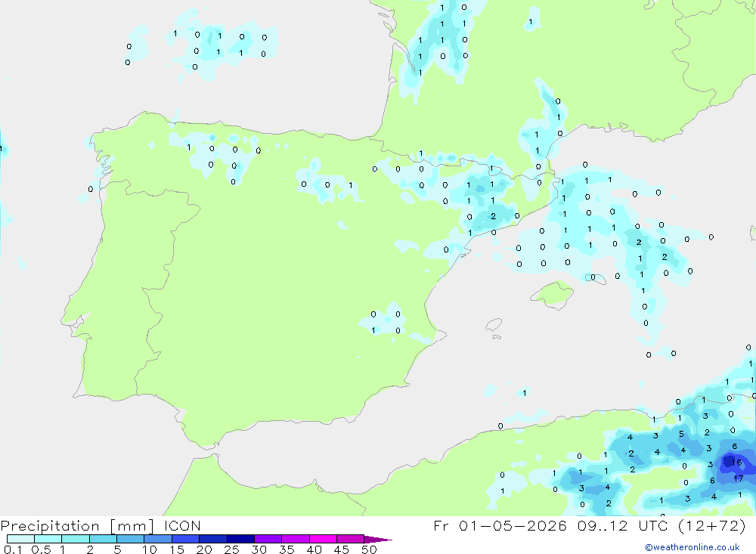The image size is (756, 554).
Task: Click the 'Precipitation [mm]' title text
Action: (77, 526)
